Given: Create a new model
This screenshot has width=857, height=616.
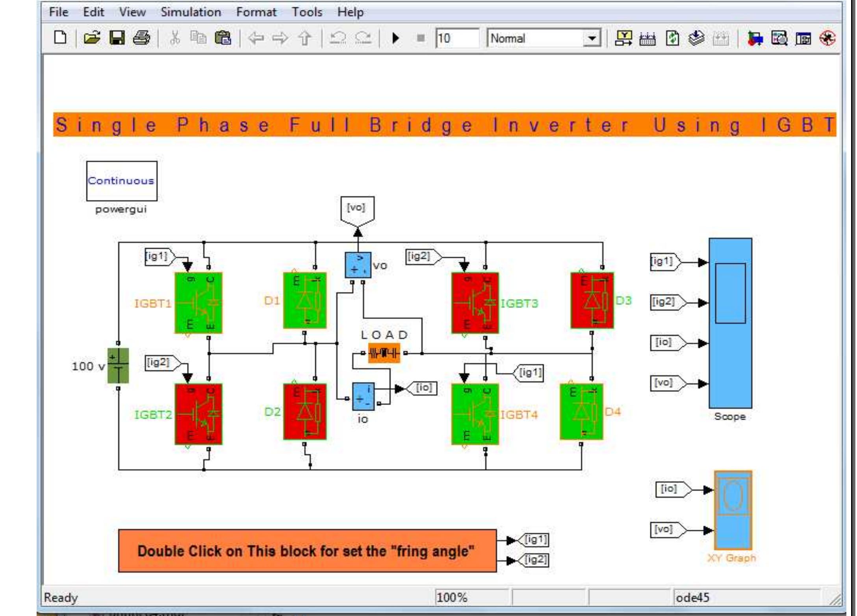Looking at the screenshot, I should point(61,38).
